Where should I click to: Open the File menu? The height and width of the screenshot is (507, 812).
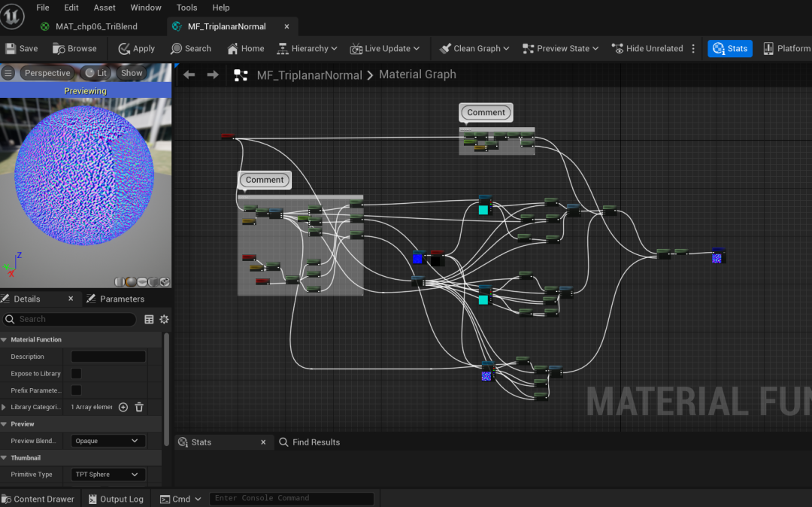(x=42, y=8)
